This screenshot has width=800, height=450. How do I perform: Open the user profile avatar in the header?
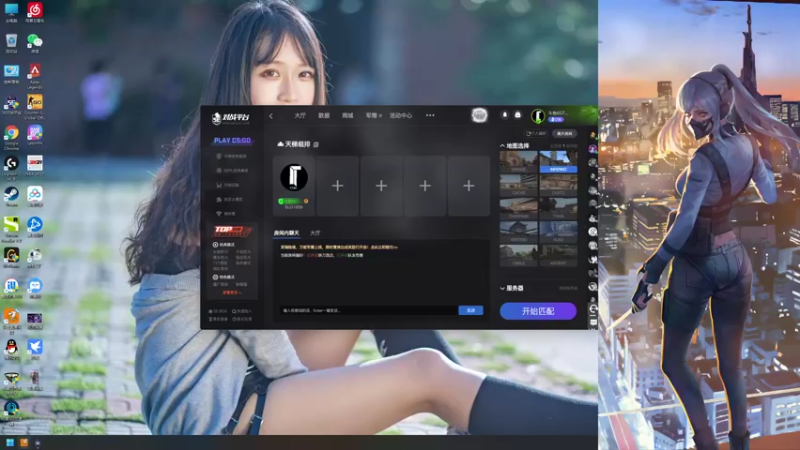(x=538, y=116)
